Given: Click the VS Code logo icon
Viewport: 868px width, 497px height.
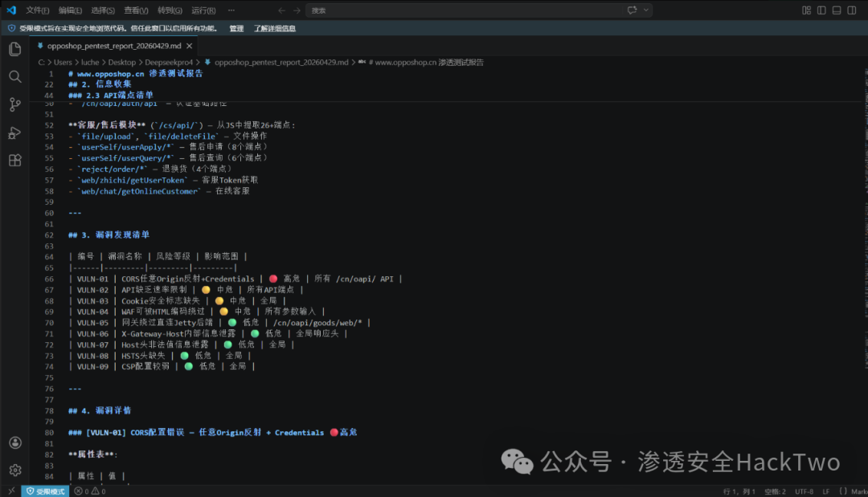Looking at the screenshot, I should [11, 10].
